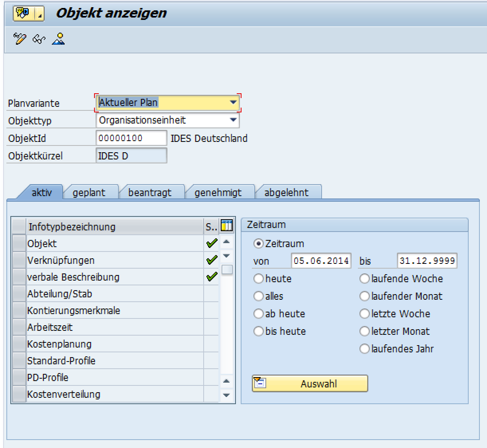Image resolution: width=487 pixels, height=448 pixels.
Task: Open the Planvariante dropdown
Action: click(233, 102)
